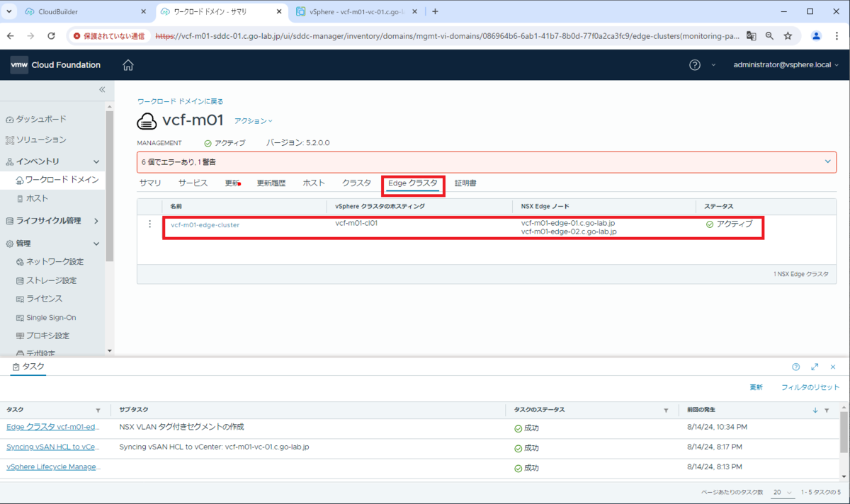Expand ライフサイクル管理 section

(x=97, y=221)
